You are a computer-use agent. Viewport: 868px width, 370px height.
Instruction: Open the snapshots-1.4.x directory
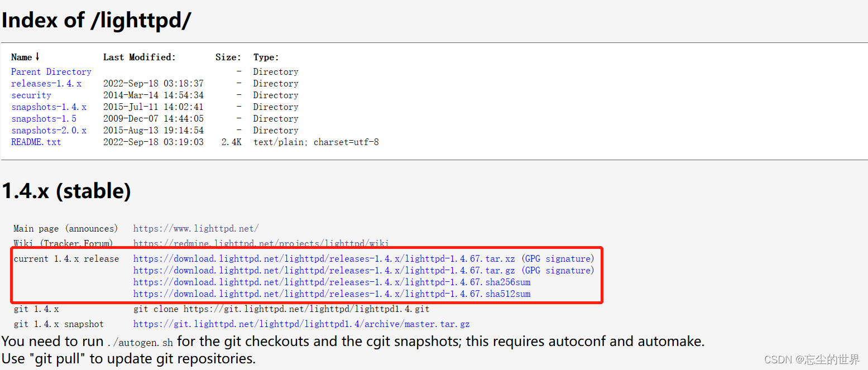pos(49,107)
